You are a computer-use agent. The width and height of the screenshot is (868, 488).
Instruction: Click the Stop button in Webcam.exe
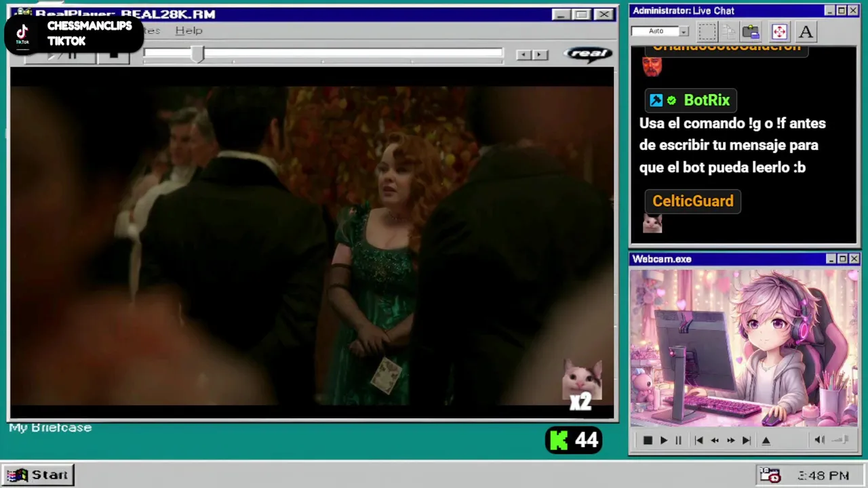[648, 441]
